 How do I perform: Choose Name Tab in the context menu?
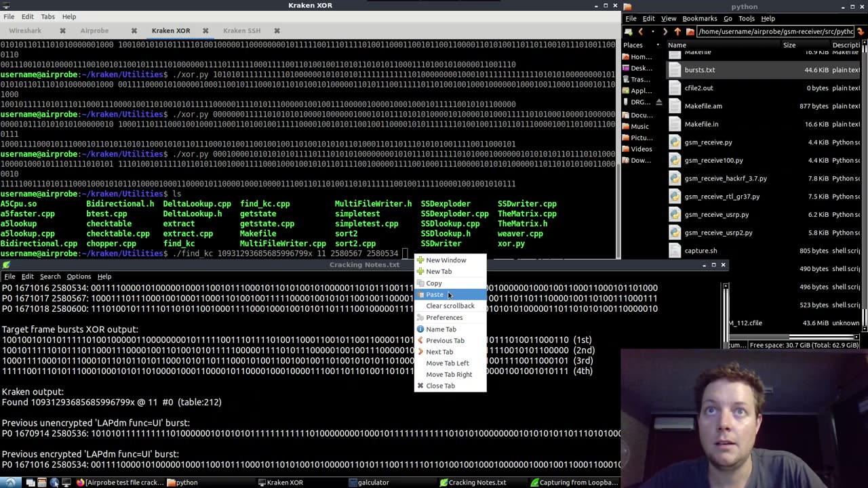tap(450, 329)
